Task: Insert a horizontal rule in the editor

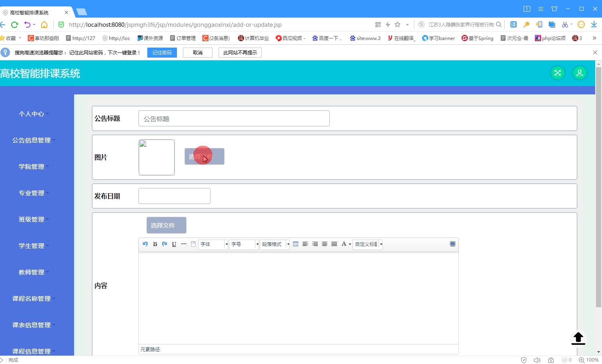Action: click(184, 244)
